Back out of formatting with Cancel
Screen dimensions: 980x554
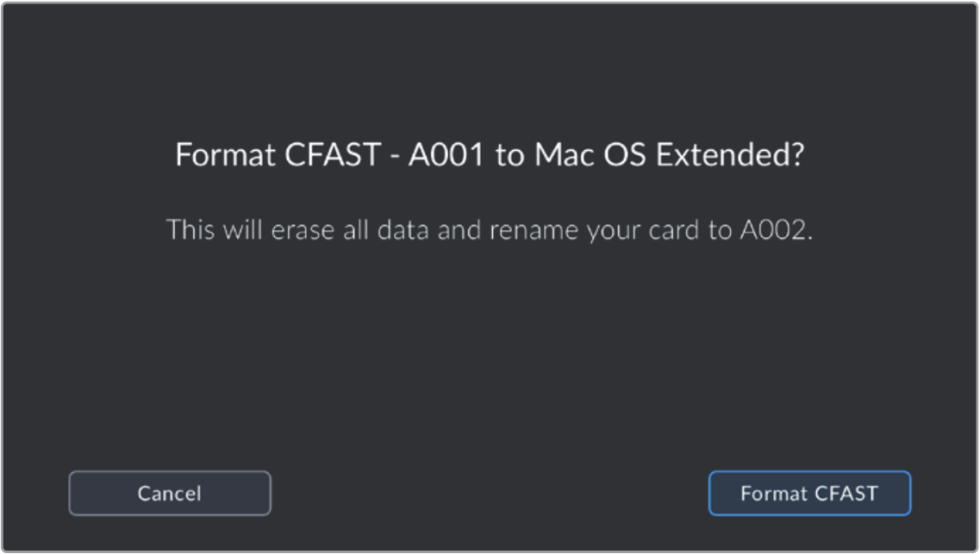tap(170, 493)
